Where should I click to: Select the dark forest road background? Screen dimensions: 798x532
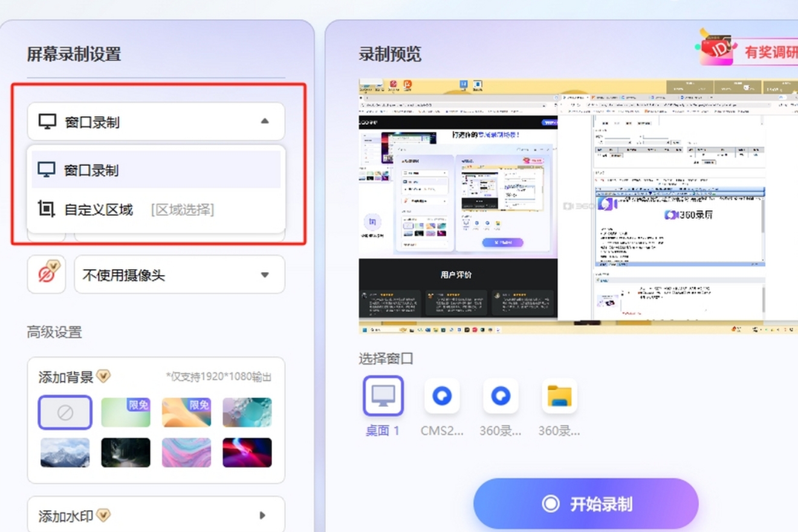point(126,453)
